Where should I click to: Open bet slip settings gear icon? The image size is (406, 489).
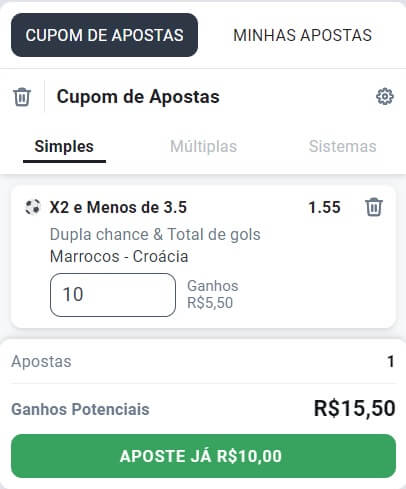point(385,97)
